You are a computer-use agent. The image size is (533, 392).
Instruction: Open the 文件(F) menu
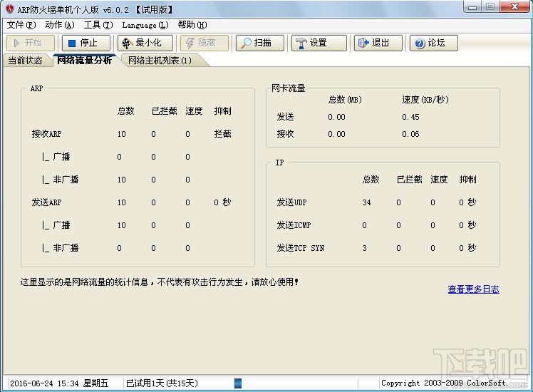pos(21,25)
